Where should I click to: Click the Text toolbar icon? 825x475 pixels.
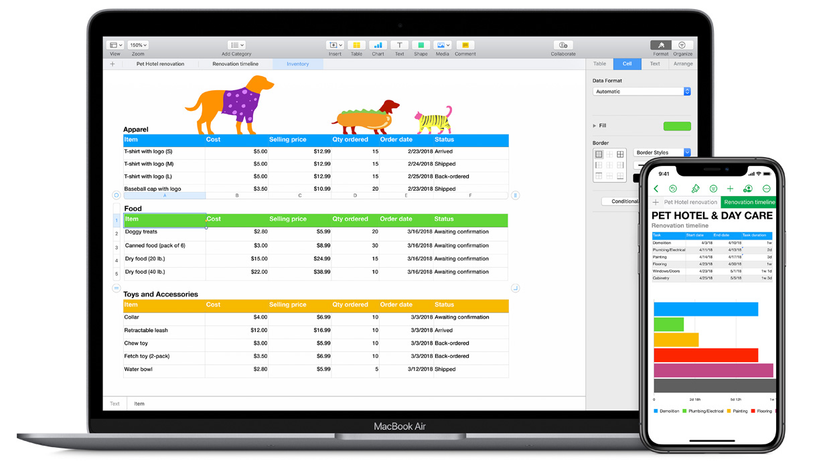tap(399, 45)
